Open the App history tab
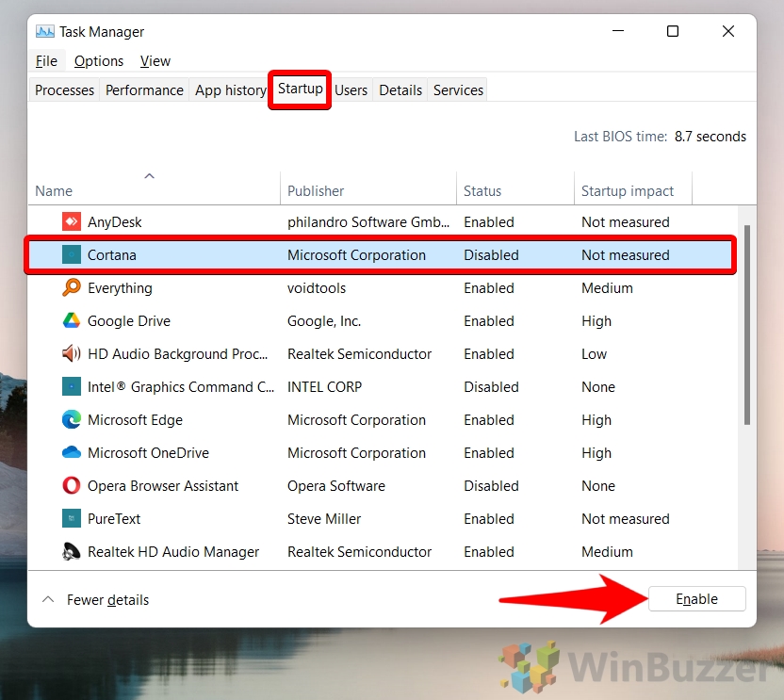 230,90
